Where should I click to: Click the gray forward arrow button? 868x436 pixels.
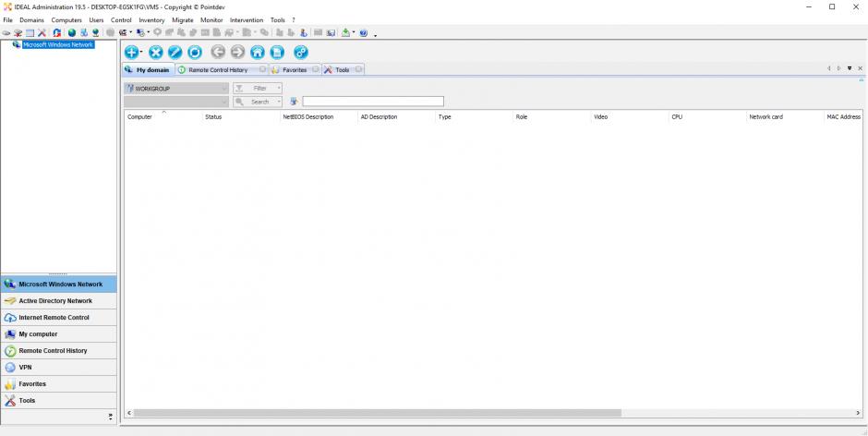pyautogui.click(x=237, y=52)
